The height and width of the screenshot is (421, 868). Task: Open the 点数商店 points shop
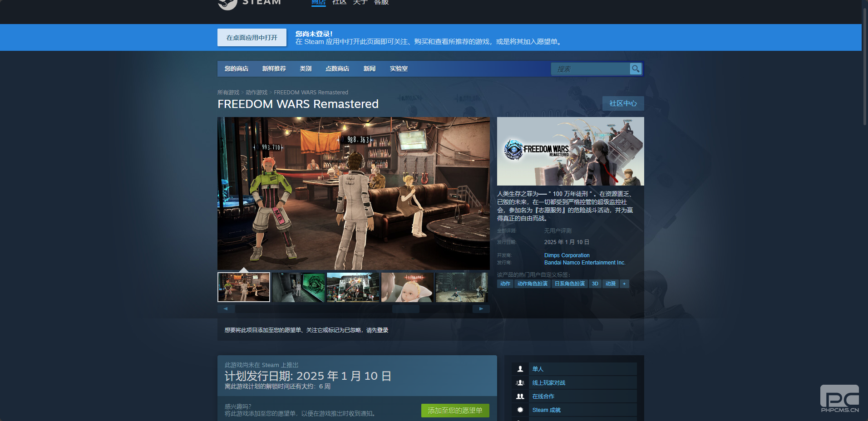pos(337,69)
